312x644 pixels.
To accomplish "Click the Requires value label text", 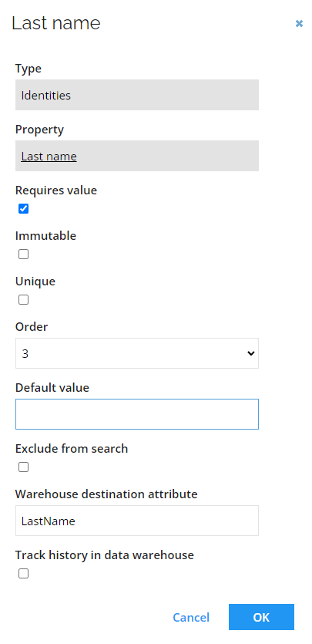I will (56, 191).
